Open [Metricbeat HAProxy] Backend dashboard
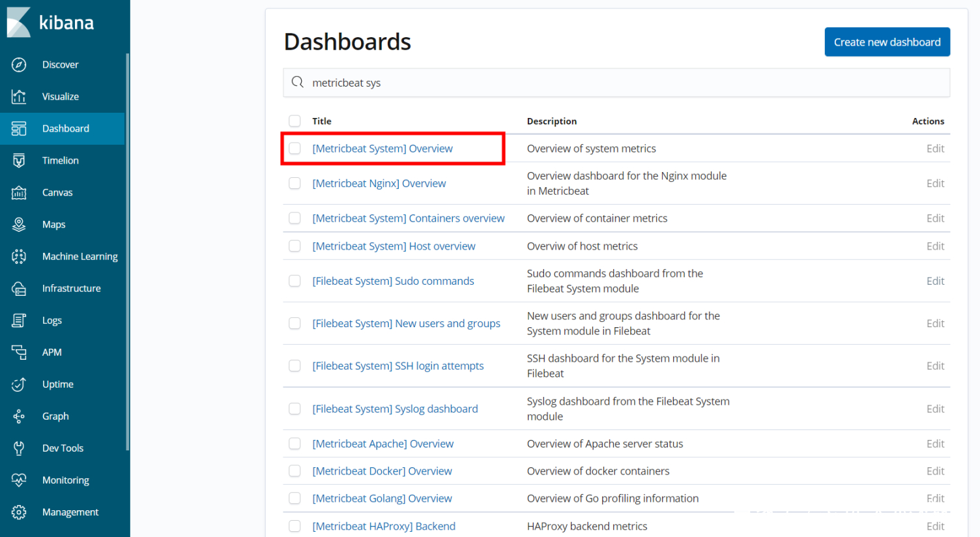 tap(384, 526)
